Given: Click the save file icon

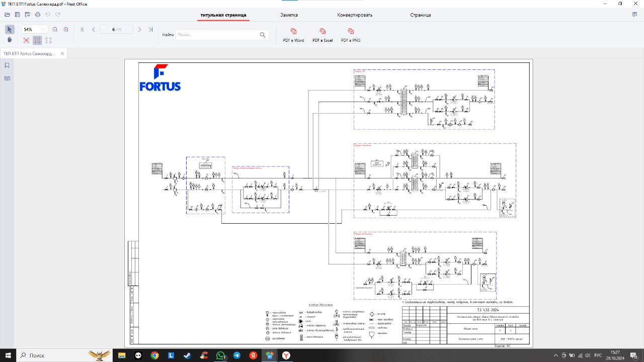Looking at the screenshot, I should 18,15.
